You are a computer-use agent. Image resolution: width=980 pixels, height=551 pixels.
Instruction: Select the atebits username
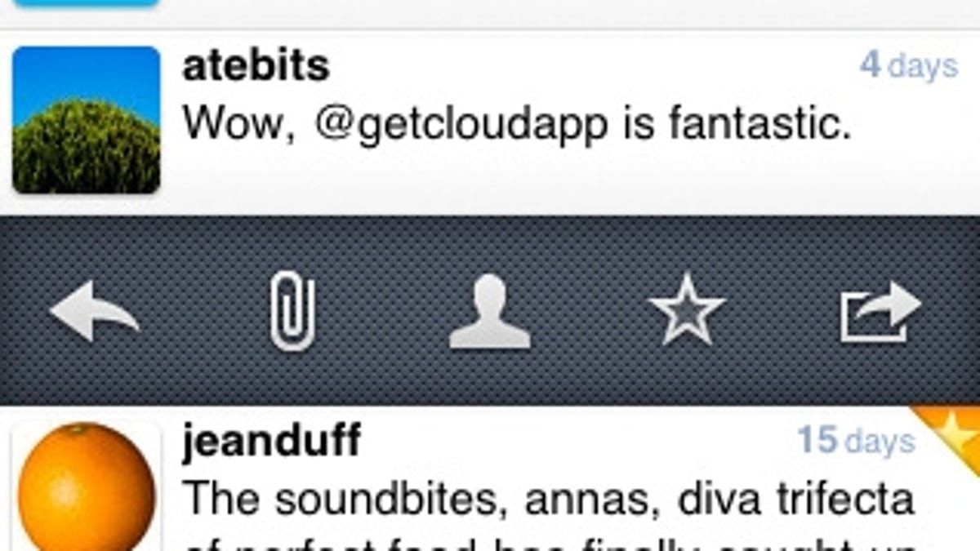(x=256, y=66)
